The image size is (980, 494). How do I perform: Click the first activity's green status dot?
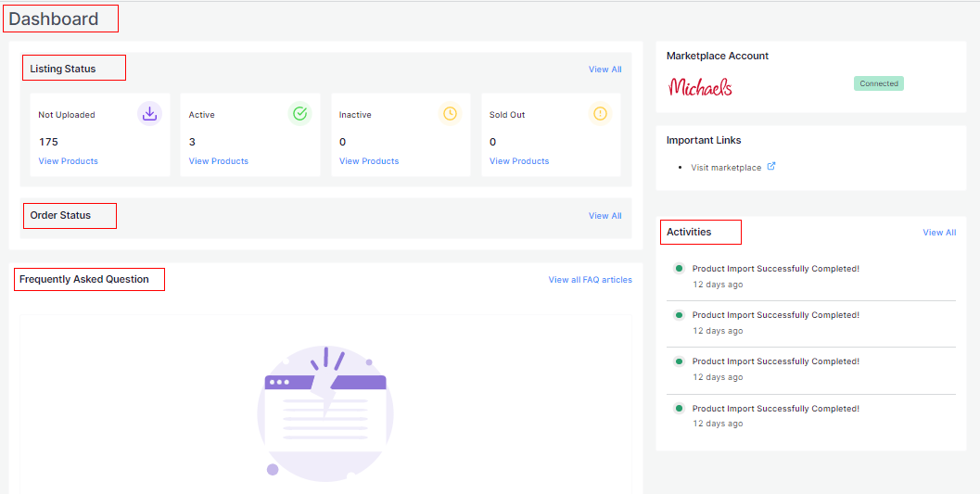(679, 268)
